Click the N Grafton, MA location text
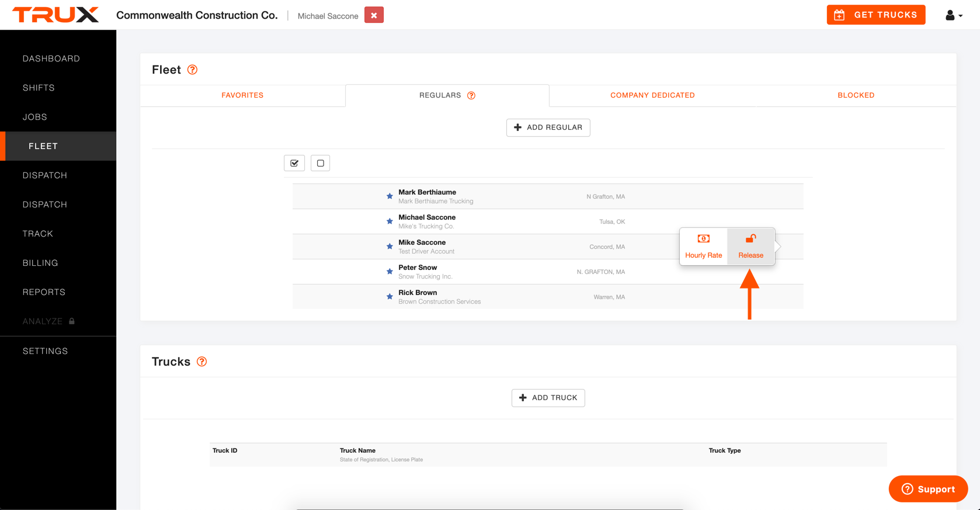 (606, 197)
